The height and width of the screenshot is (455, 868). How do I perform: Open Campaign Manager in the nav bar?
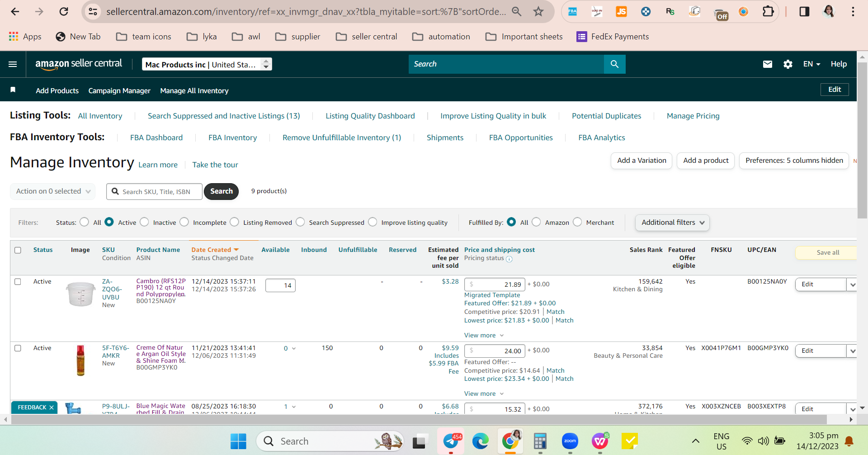pos(119,90)
